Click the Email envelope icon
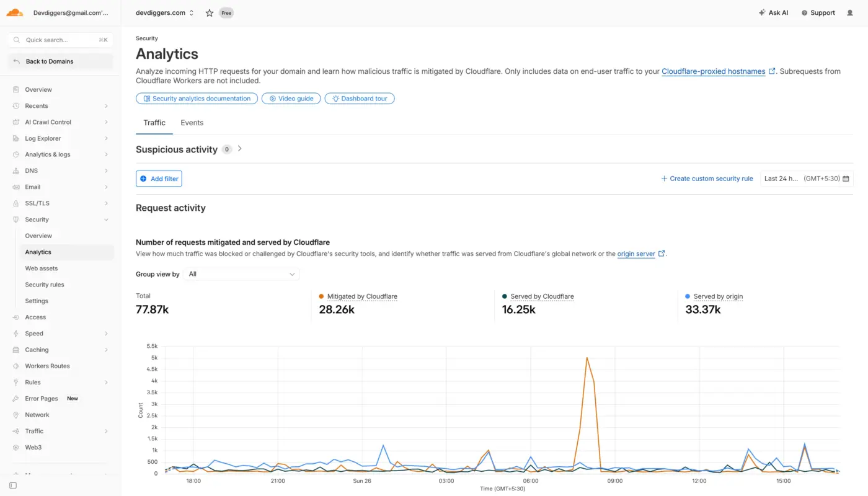This screenshot has height=496, width=868. point(16,187)
